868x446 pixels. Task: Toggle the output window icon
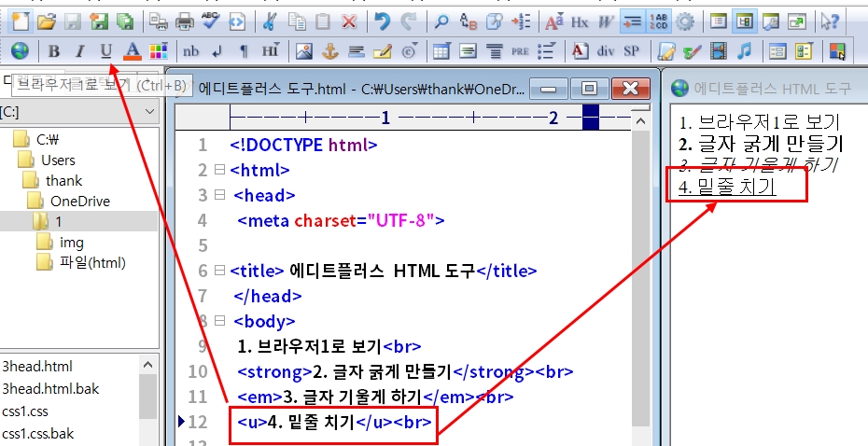coord(771,21)
